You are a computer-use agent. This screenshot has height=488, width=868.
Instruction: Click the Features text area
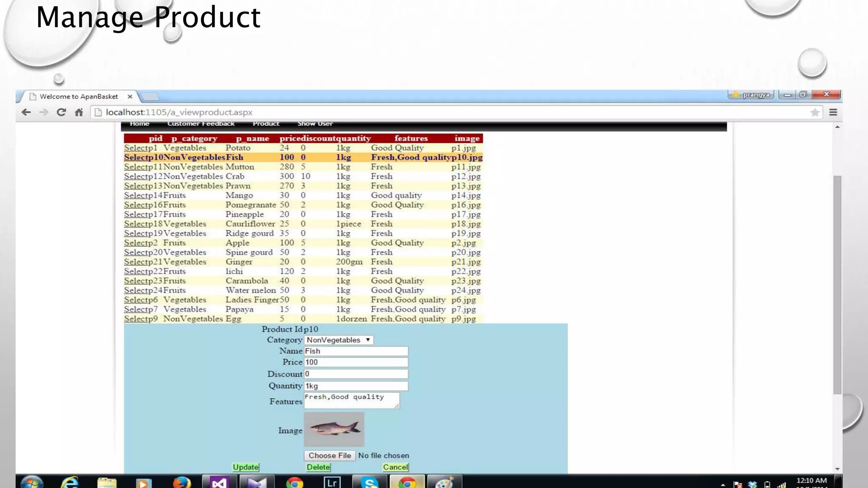[x=352, y=400]
